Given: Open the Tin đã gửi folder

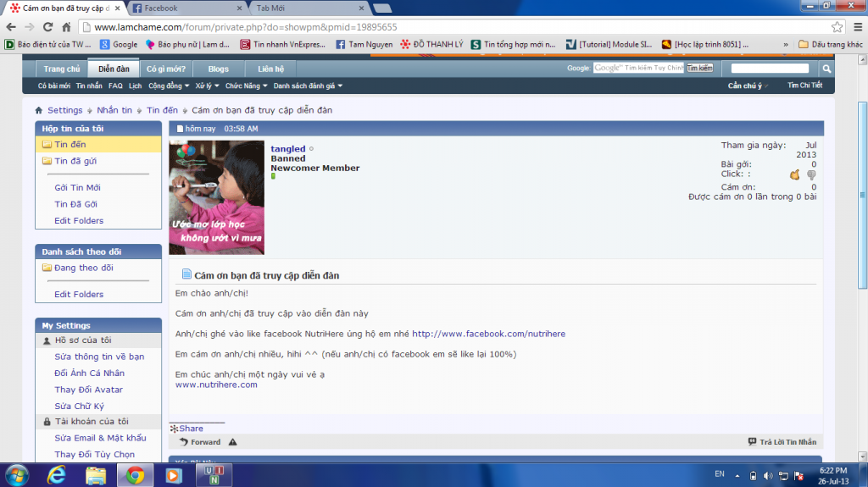Looking at the screenshot, I should click(75, 161).
